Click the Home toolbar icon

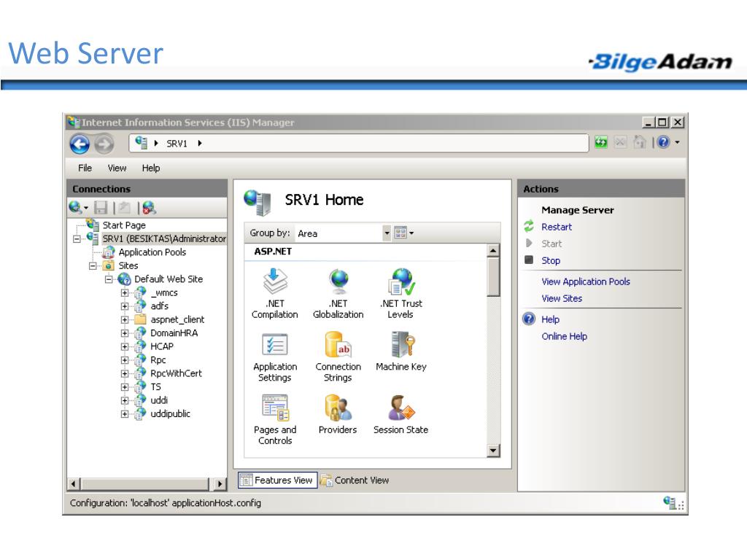(x=639, y=142)
